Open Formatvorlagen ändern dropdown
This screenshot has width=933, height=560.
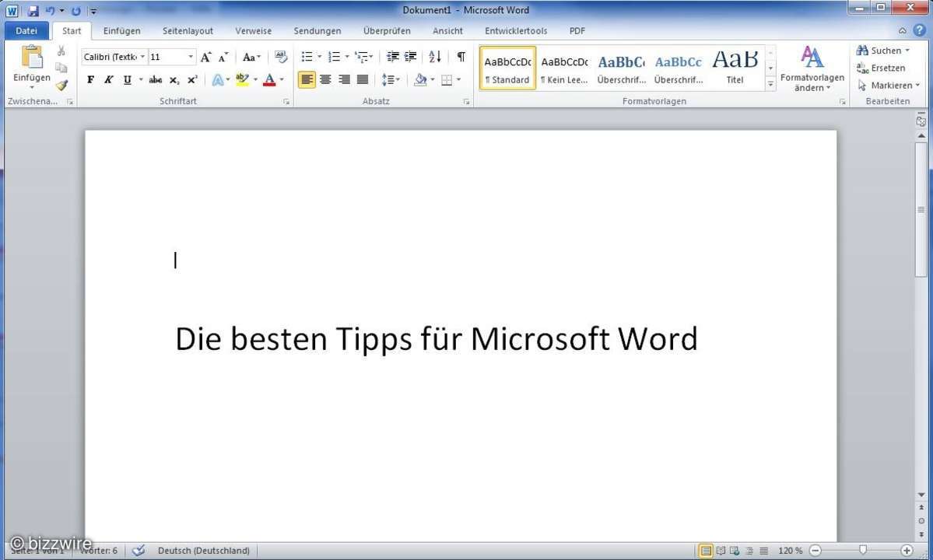click(x=812, y=68)
